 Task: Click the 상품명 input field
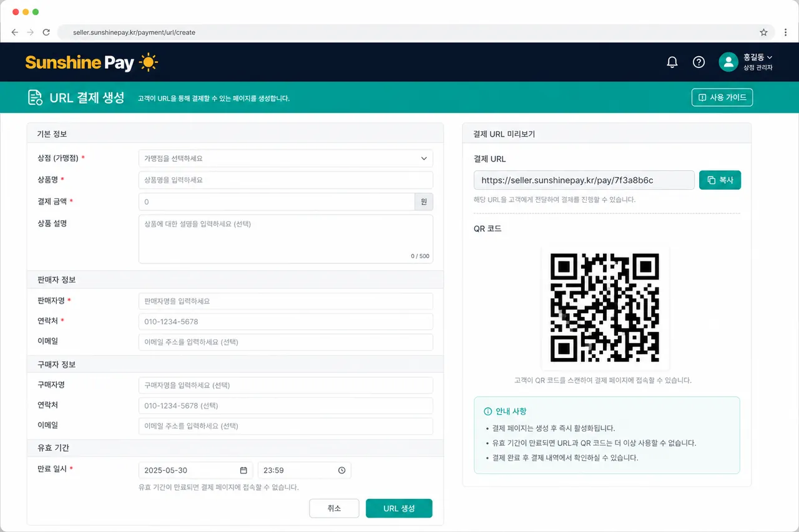coord(285,180)
